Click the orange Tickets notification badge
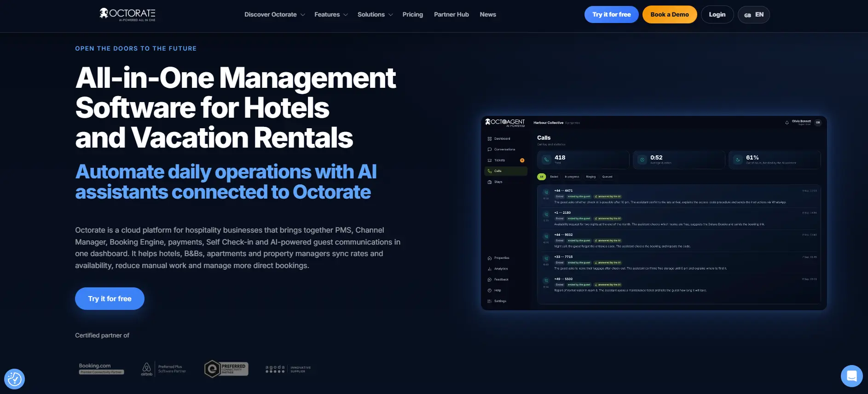This screenshot has height=394, width=868. (x=522, y=160)
